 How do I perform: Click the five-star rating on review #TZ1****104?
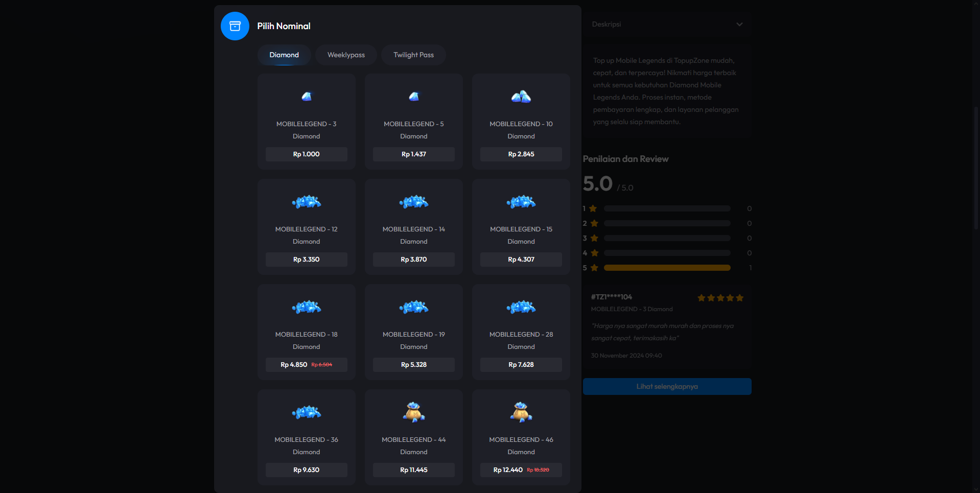720,298
